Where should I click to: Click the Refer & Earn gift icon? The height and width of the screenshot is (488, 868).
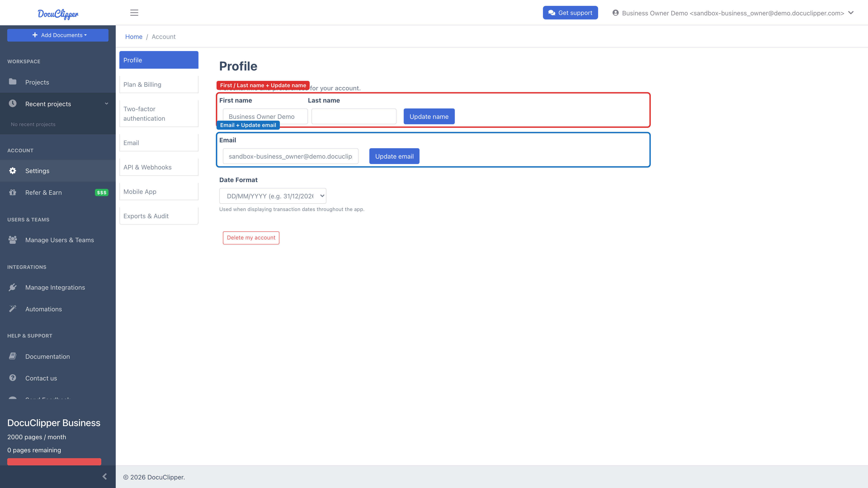tap(12, 192)
